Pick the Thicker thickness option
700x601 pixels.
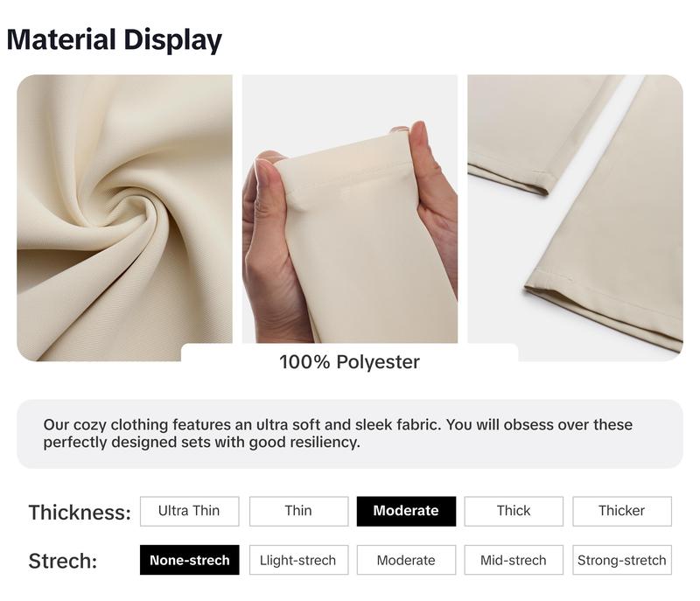pyautogui.click(x=622, y=511)
